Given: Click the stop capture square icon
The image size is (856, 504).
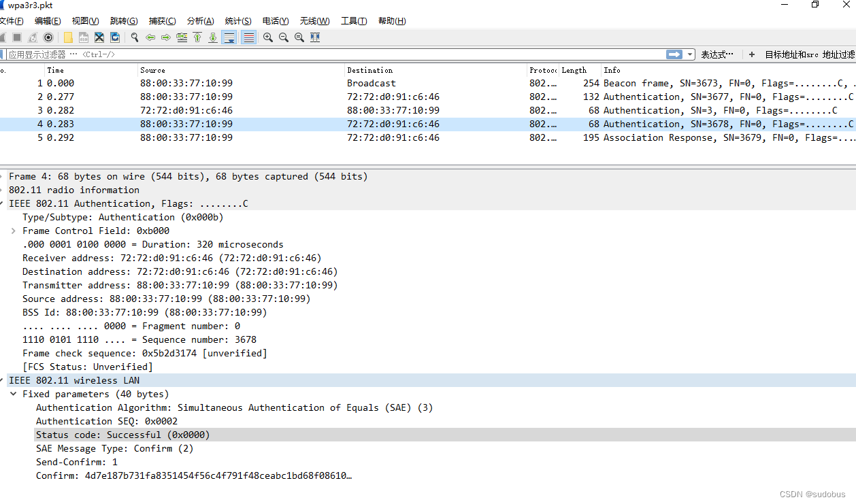Looking at the screenshot, I should 17,37.
